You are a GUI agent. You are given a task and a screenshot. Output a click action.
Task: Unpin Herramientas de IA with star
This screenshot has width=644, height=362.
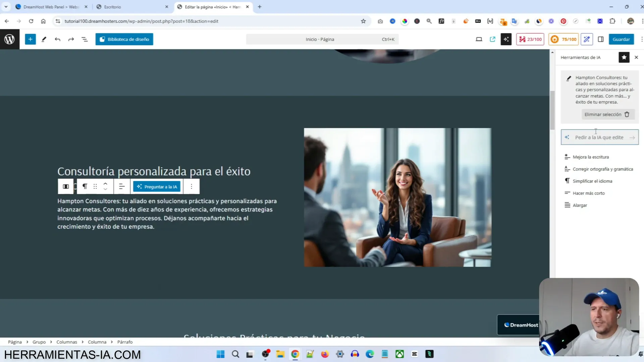624,57
